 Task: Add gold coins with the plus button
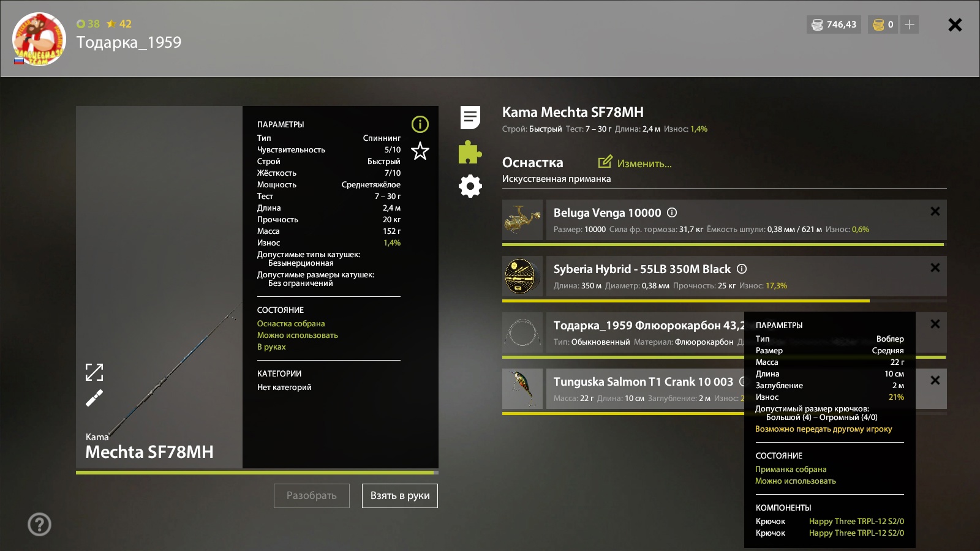[x=910, y=24]
